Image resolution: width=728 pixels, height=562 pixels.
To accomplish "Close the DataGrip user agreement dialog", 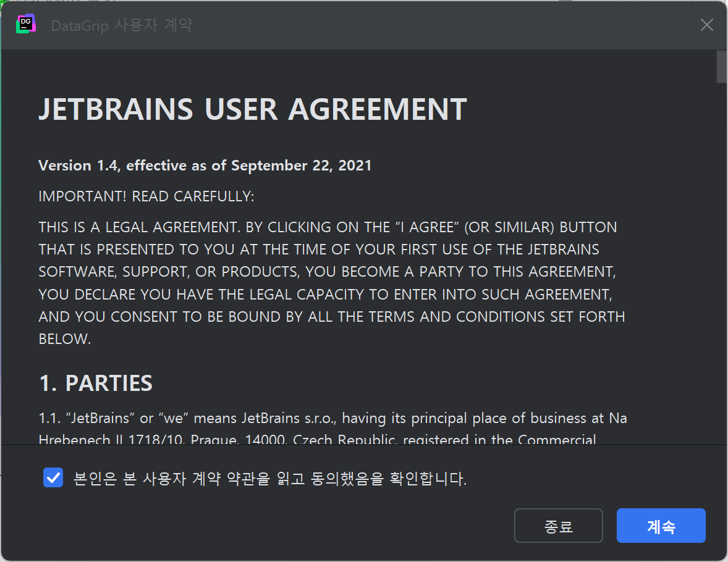I will pos(706,25).
